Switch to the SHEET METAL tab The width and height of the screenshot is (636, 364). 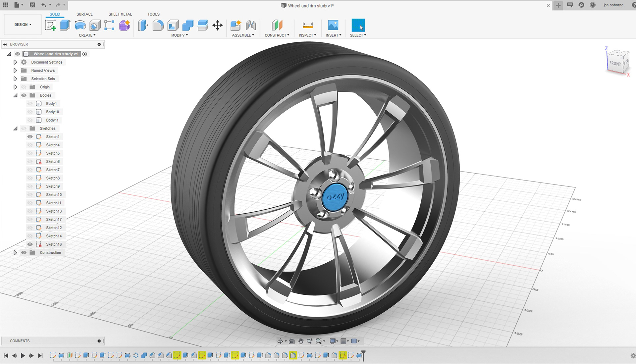pos(120,14)
